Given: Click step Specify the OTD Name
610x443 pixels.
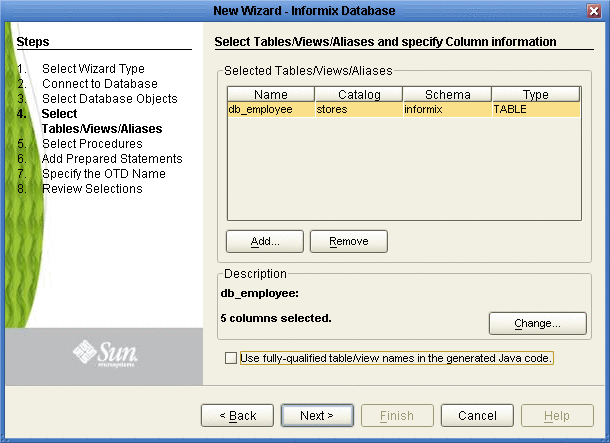Looking at the screenshot, I should (x=104, y=173).
